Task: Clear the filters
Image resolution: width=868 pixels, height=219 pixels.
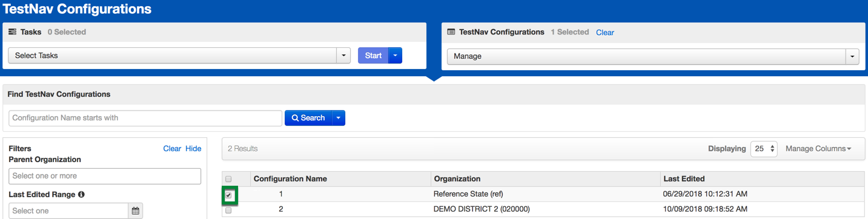Action: pyautogui.click(x=172, y=149)
